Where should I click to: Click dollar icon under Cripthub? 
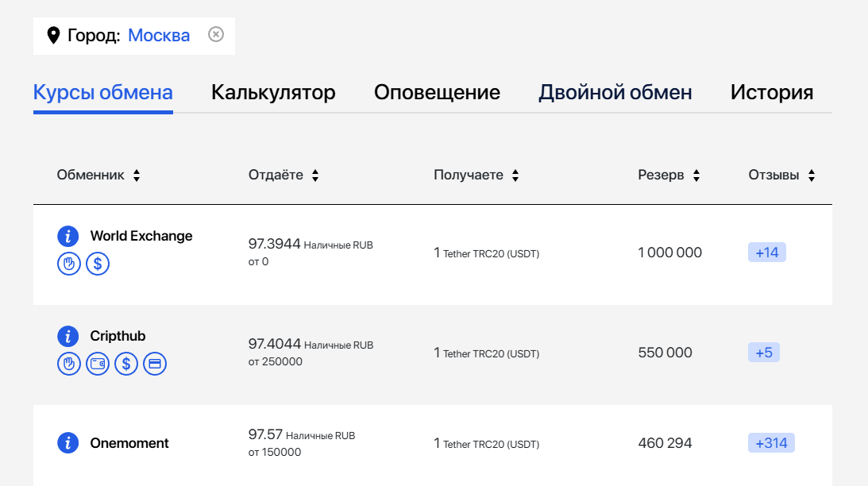point(126,364)
